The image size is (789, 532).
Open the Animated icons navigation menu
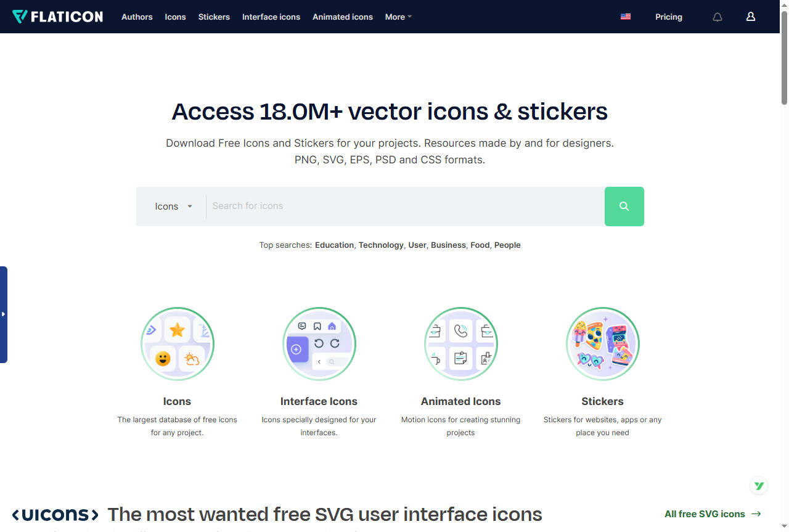click(x=343, y=17)
